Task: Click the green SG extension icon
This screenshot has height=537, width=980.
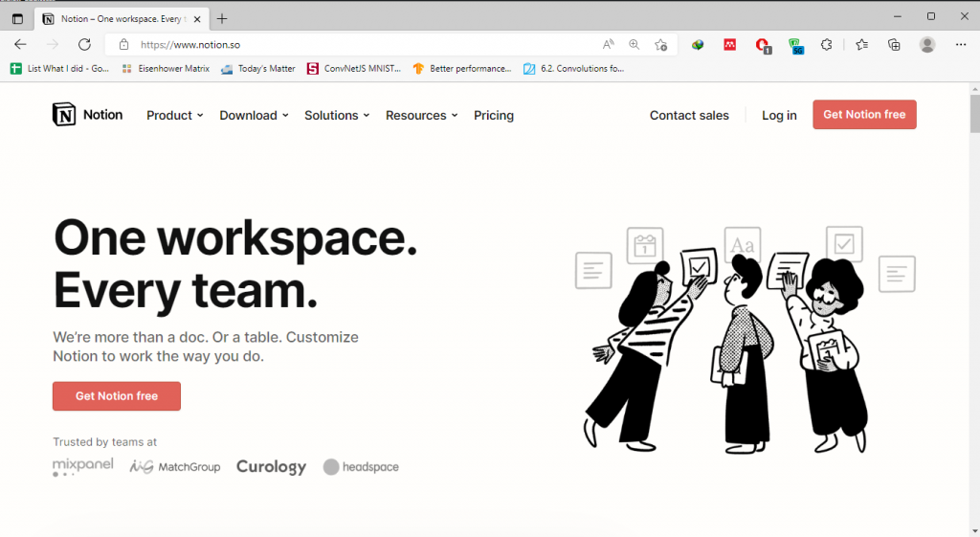Action: [x=795, y=46]
